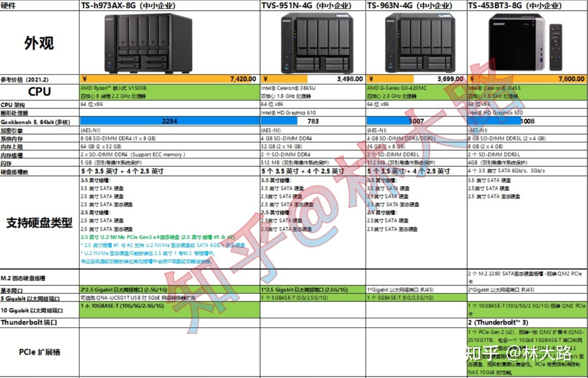Click the LED indicators on the TS-963N photo
Viewport: 588px width, 378px height.
point(399,34)
